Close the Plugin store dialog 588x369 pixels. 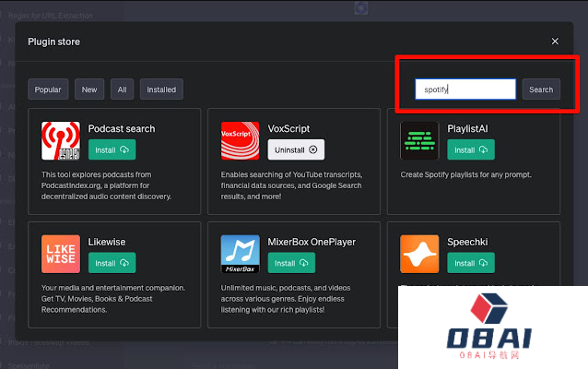[x=555, y=42]
